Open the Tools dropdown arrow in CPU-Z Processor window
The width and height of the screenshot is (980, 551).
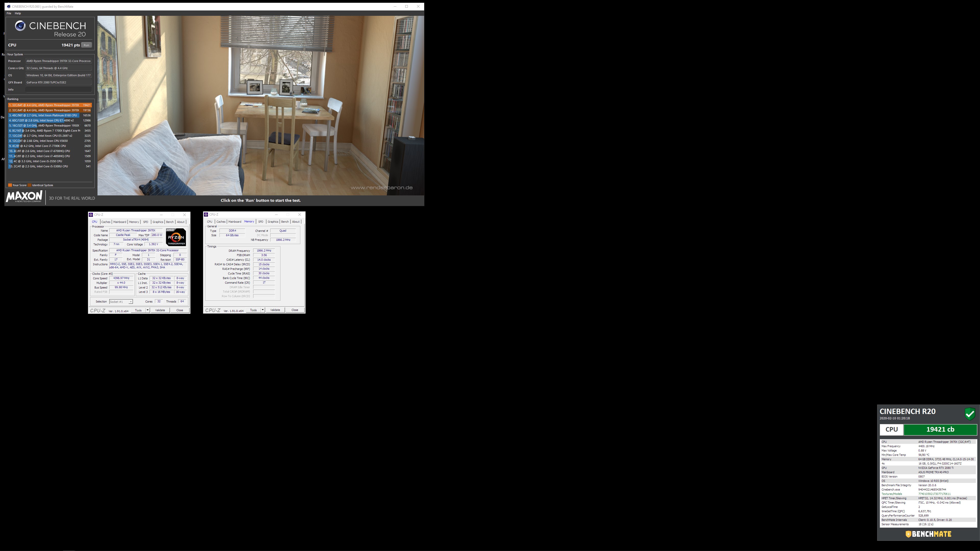[x=148, y=310]
